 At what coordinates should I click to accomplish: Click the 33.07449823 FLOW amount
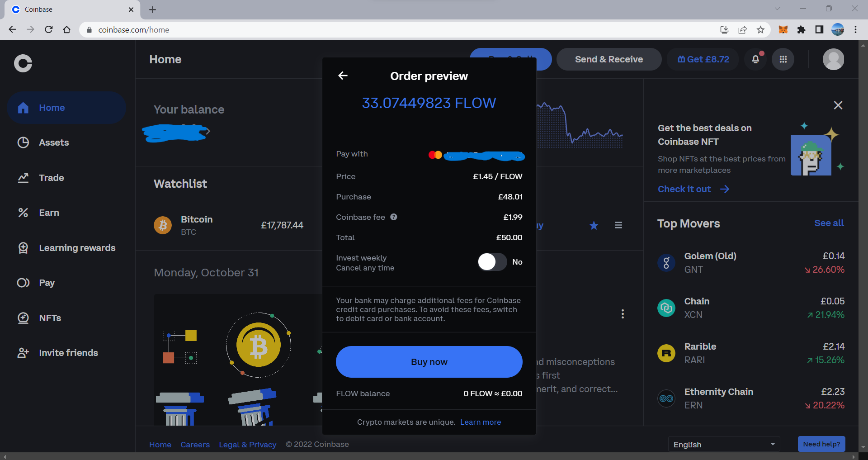[429, 103]
